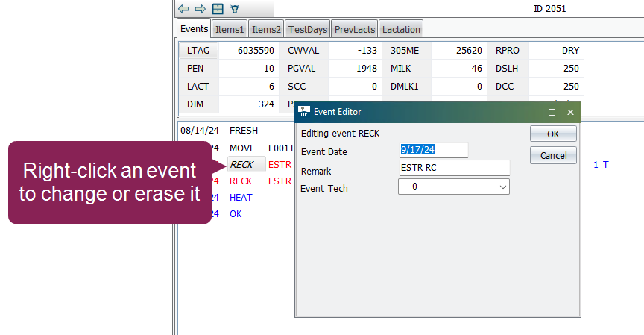The image size is (644, 335).
Task: Click the Event Date input field
Action: 433,150
